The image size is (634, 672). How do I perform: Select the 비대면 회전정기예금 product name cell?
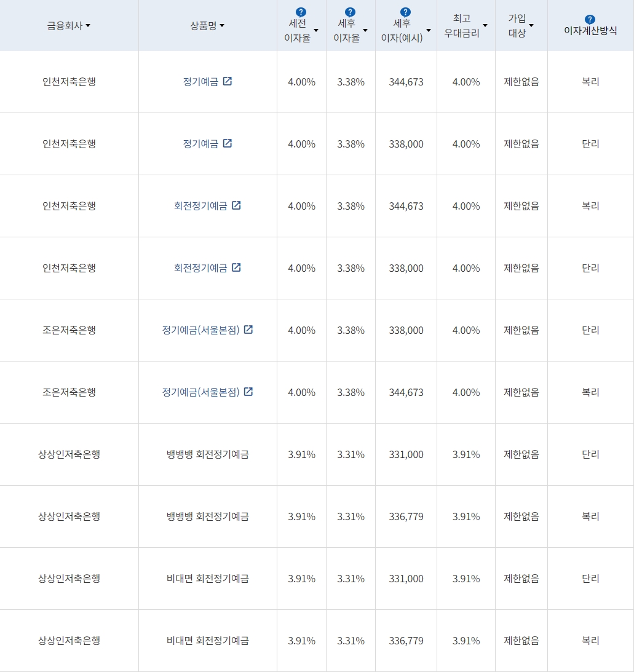pyautogui.click(x=207, y=579)
